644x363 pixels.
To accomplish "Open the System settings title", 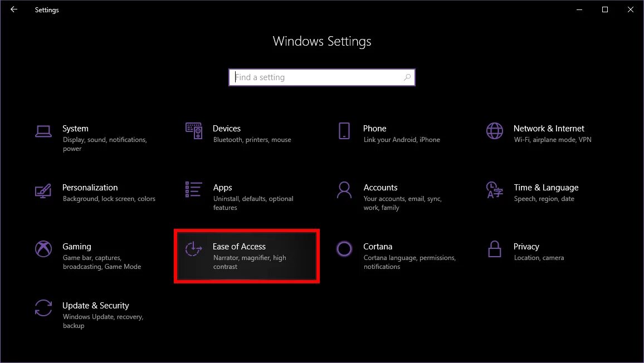I will 75,129.
